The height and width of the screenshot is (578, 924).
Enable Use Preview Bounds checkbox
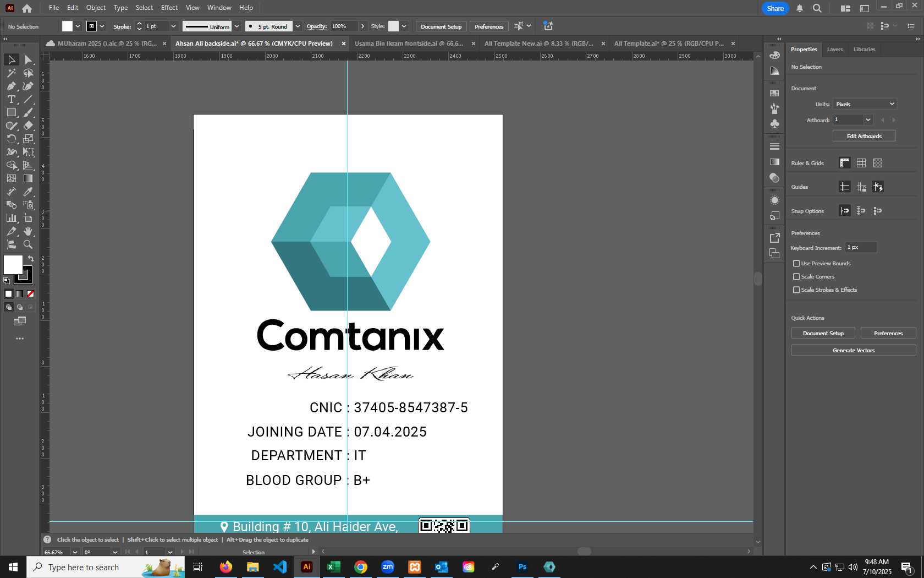click(796, 264)
